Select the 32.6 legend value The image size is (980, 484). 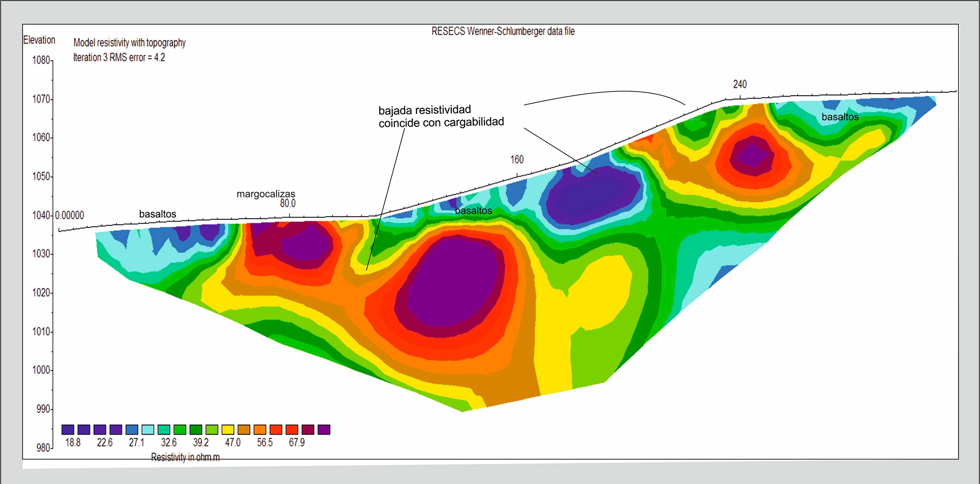(x=169, y=442)
